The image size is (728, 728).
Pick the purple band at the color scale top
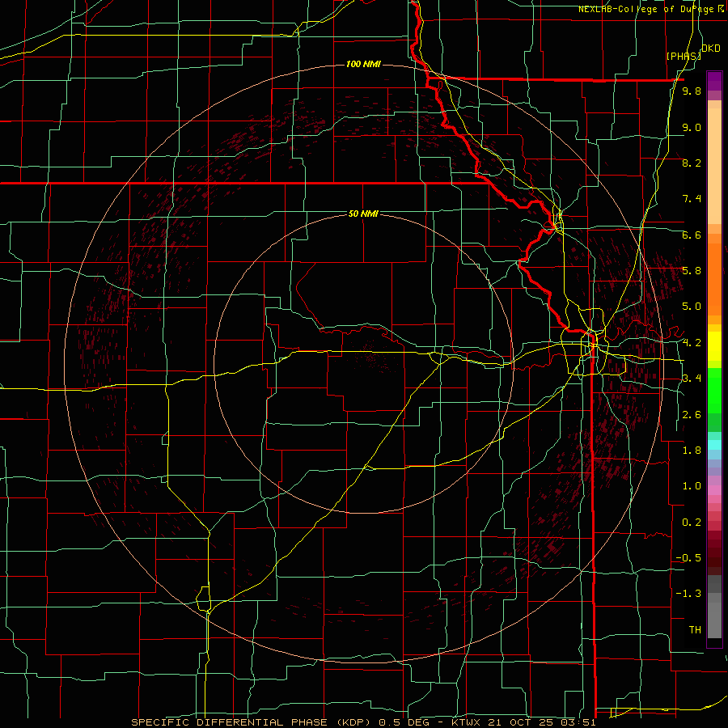[714, 81]
